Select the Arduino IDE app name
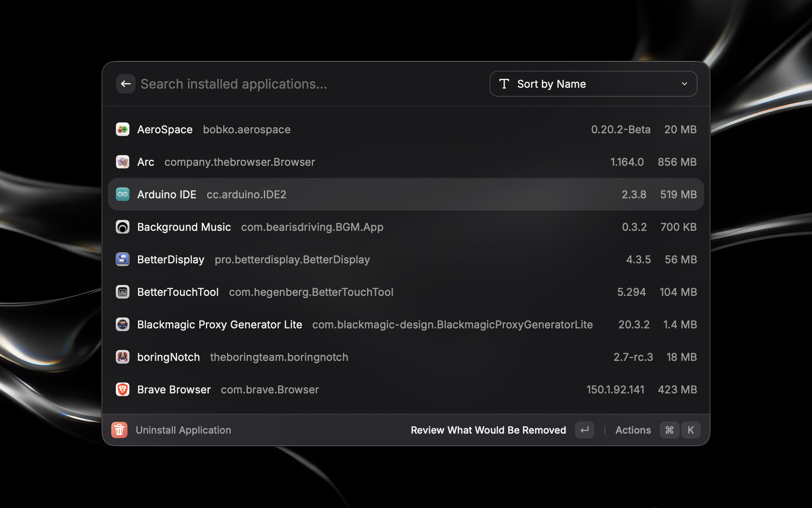 (167, 194)
